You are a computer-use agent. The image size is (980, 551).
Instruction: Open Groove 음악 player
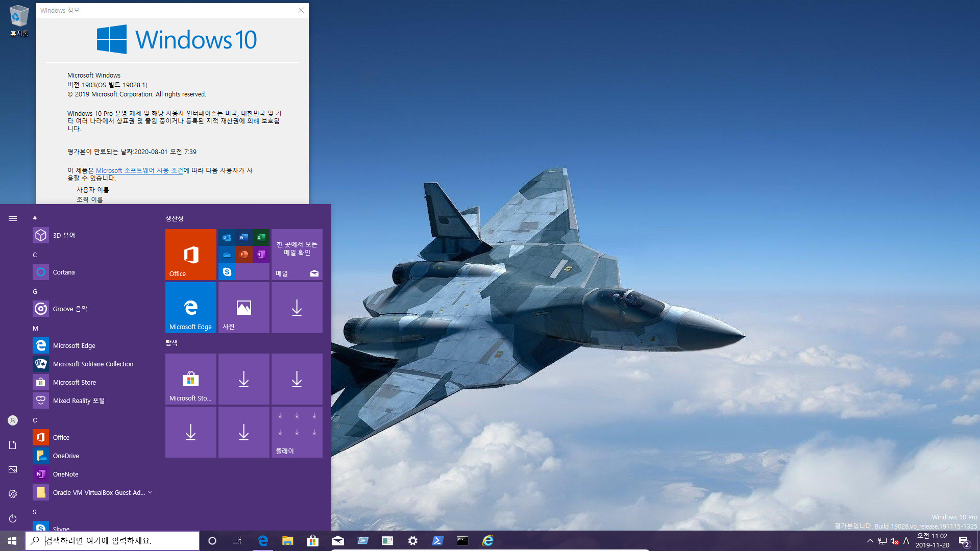[70, 308]
